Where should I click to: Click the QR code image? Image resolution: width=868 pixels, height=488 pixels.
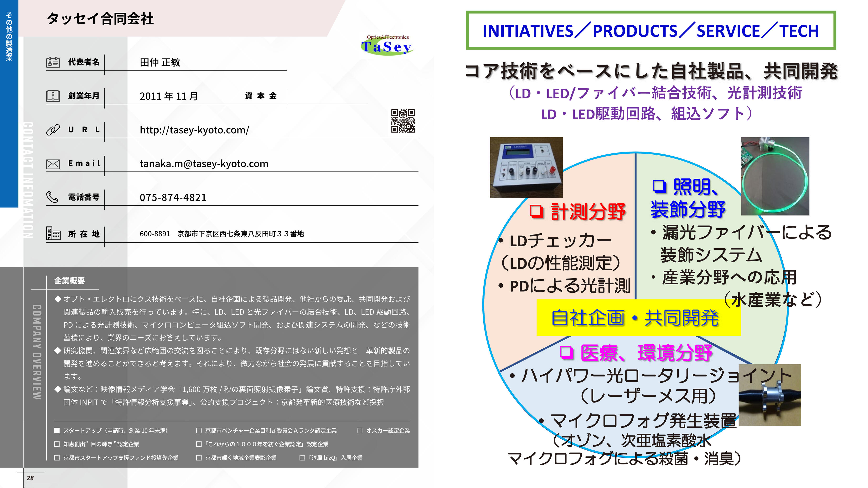coord(403,121)
